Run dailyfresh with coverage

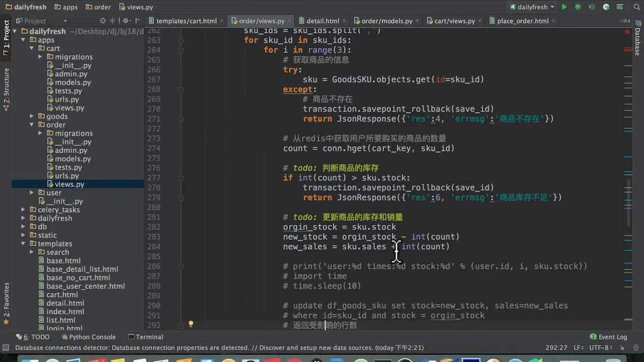coord(592,7)
